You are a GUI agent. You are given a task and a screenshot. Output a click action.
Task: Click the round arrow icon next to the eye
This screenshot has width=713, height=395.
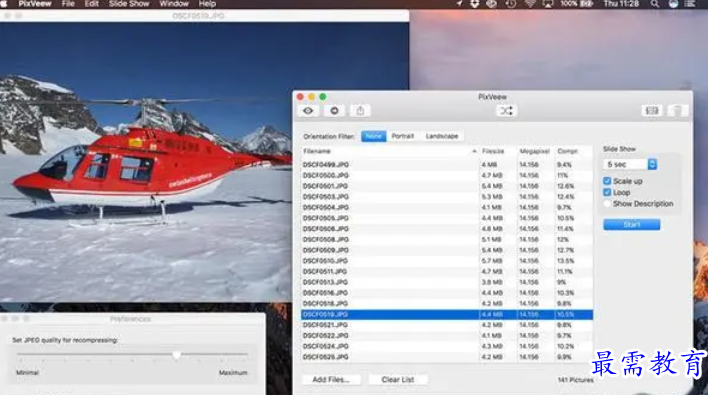[x=334, y=110]
